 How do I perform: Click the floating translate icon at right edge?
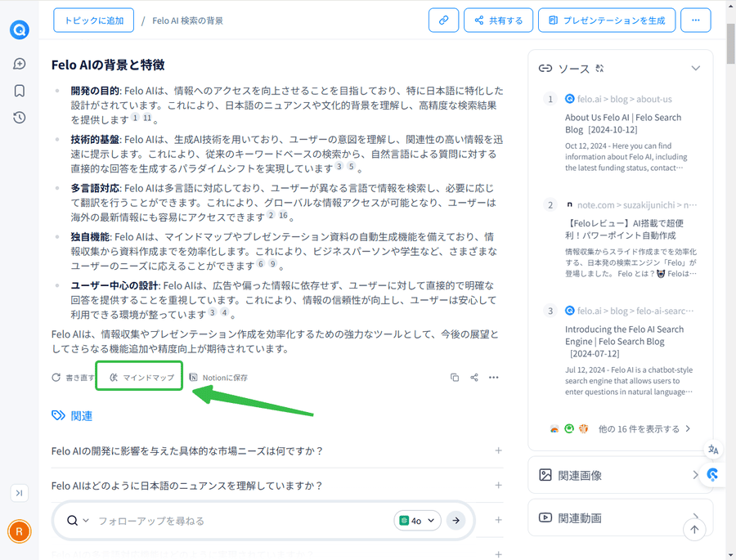click(x=713, y=450)
